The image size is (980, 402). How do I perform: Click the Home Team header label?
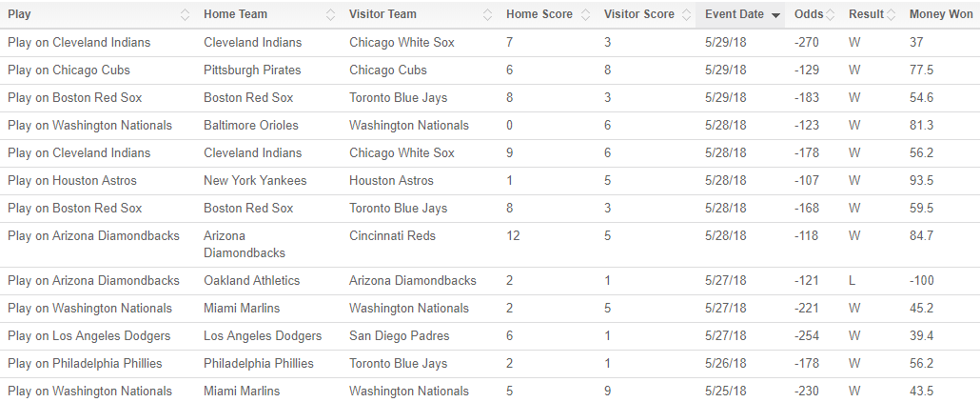pos(235,14)
